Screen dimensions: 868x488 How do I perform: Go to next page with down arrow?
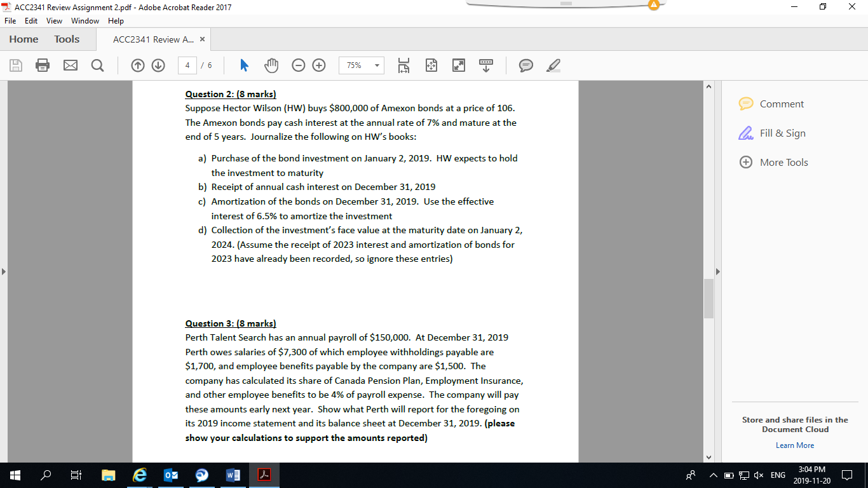pyautogui.click(x=158, y=65)
